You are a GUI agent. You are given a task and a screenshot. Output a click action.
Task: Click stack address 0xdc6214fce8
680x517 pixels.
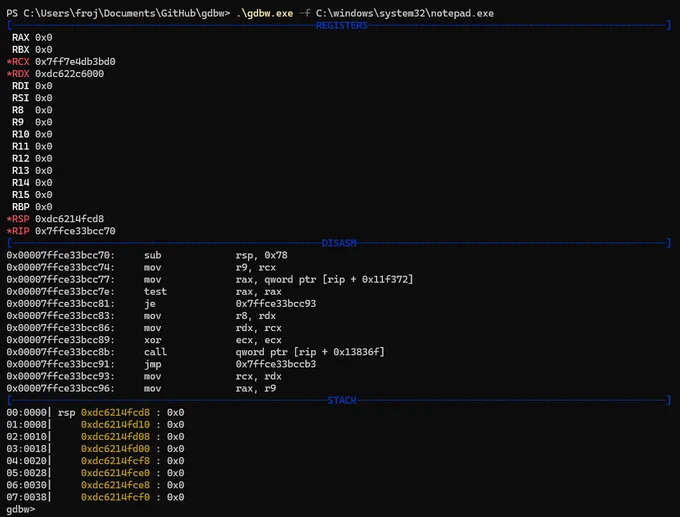(x=115, y=485)
